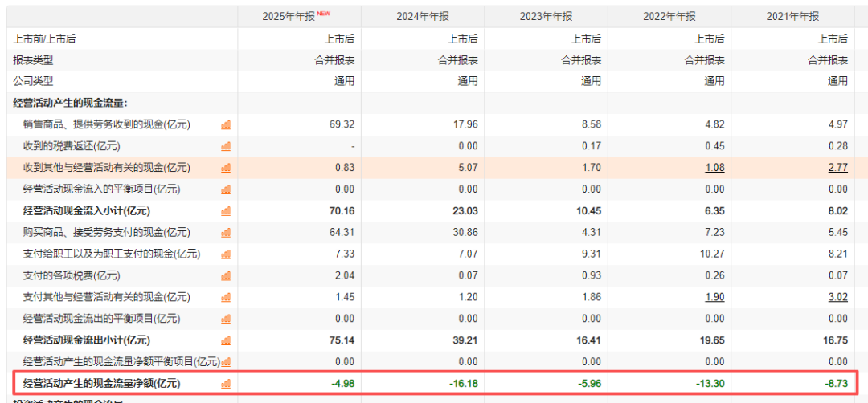Select the 2024年年报 column header
This screenshot has width=868, height=403.
coord(423,17)
